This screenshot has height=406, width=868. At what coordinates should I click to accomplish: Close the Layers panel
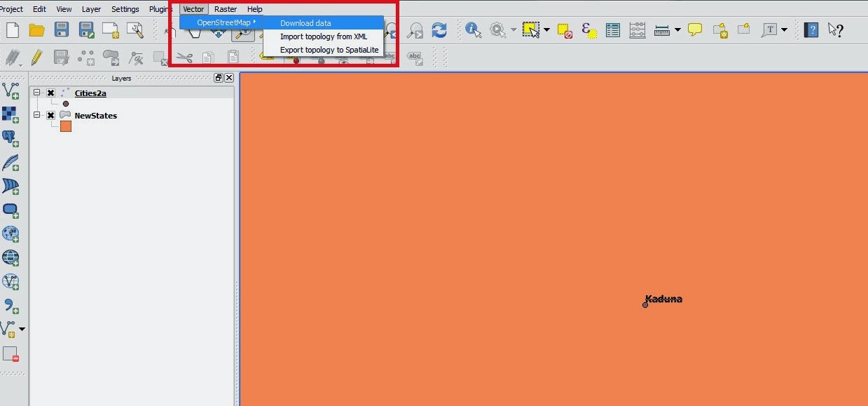point(229,78)
